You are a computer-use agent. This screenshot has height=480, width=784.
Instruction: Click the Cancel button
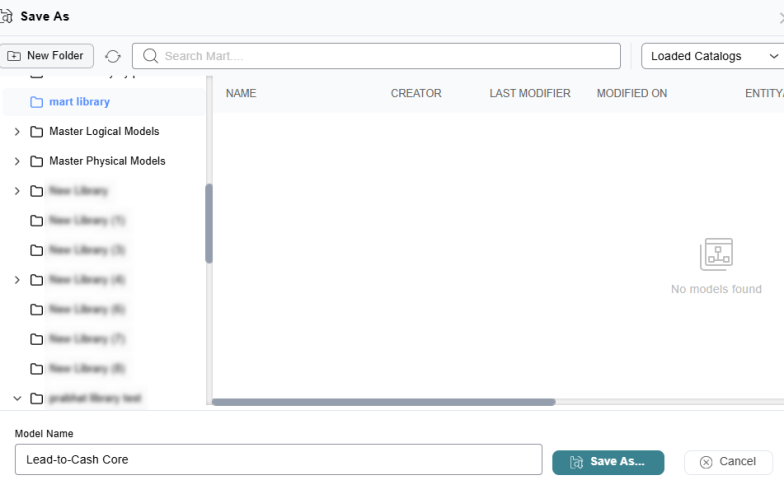pos(728,462)
